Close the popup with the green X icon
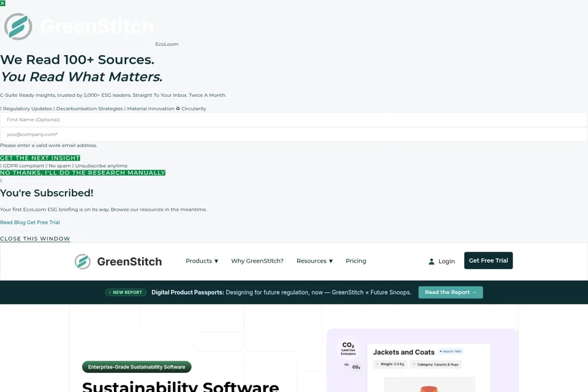This screenshot has width=588, height=392. [x=2, y=3]
